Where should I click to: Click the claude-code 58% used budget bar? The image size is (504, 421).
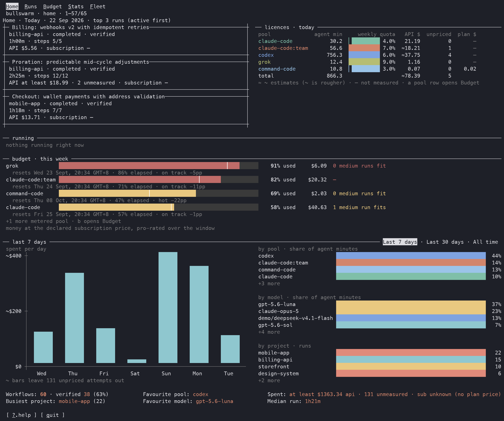(x=158, y=207)
